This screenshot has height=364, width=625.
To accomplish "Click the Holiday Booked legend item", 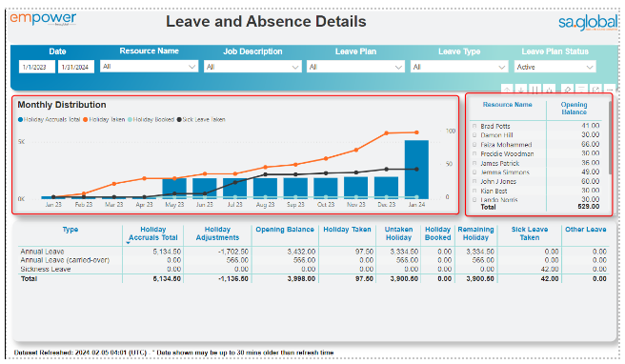I will (151, 120).
